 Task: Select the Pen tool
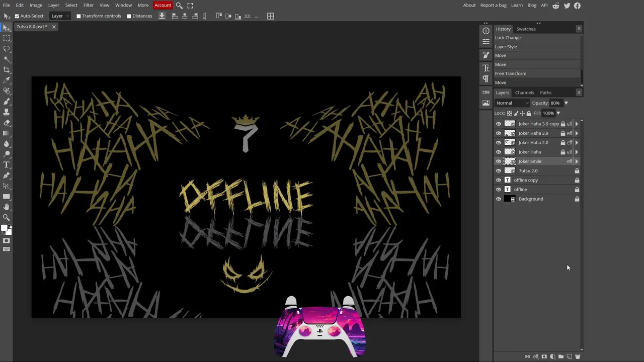click(7, 175)
